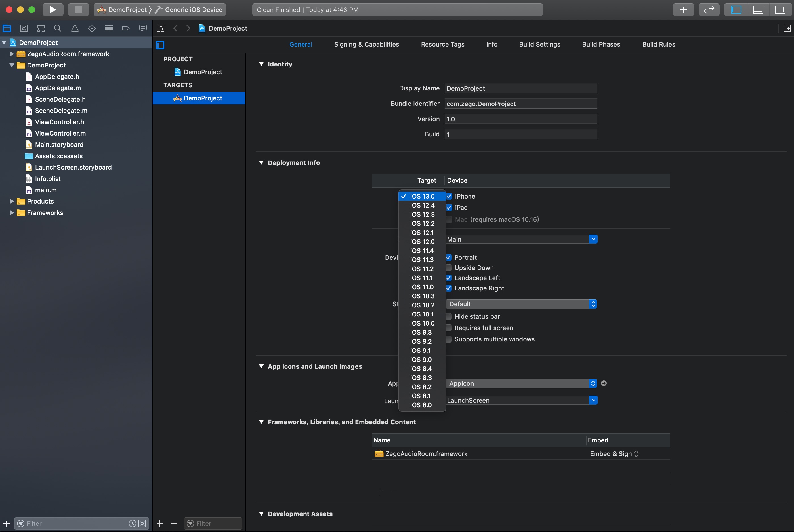
Task: Run the project with the Play button
Action: tap(52, 10)
